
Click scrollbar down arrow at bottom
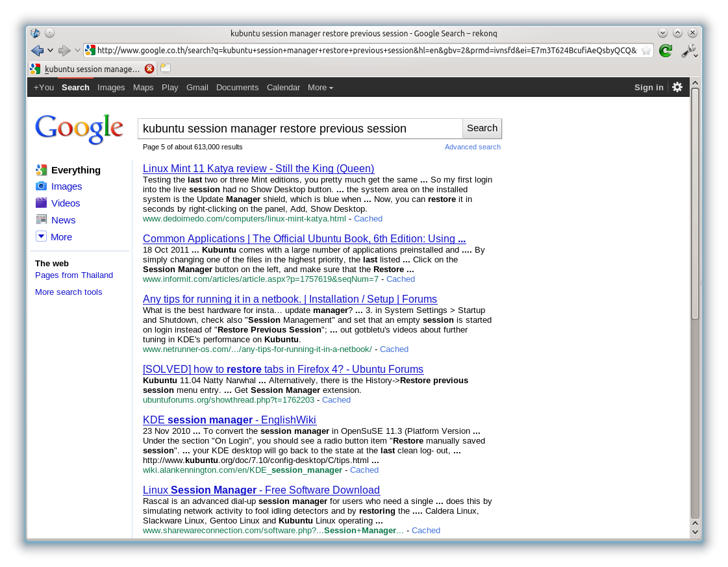(x=695, y=532)
